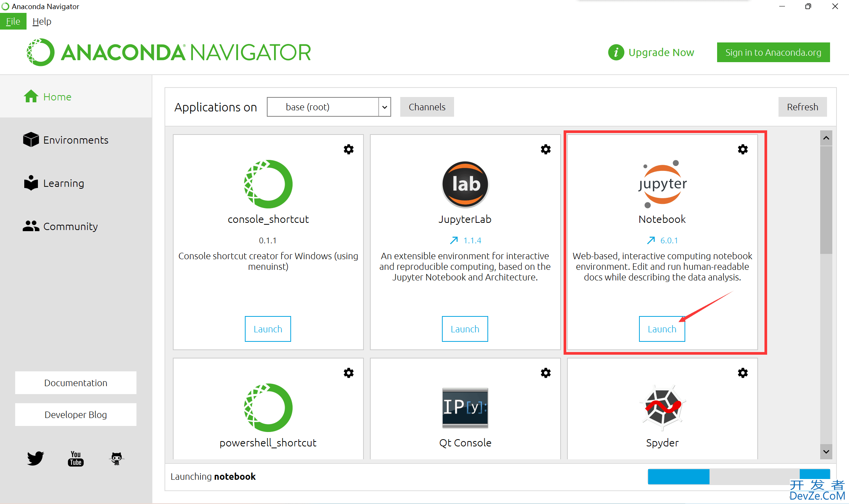The image size is (849, 504).
Task: Open the Documentation button
Action: coord(76,383)
